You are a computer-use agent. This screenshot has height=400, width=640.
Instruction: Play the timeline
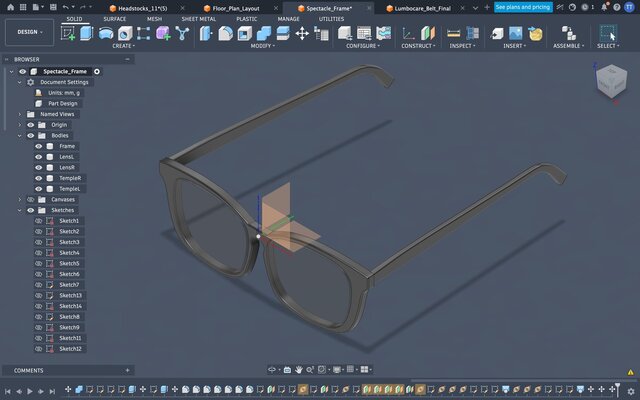pyautogui.click(x=30, y=391)
